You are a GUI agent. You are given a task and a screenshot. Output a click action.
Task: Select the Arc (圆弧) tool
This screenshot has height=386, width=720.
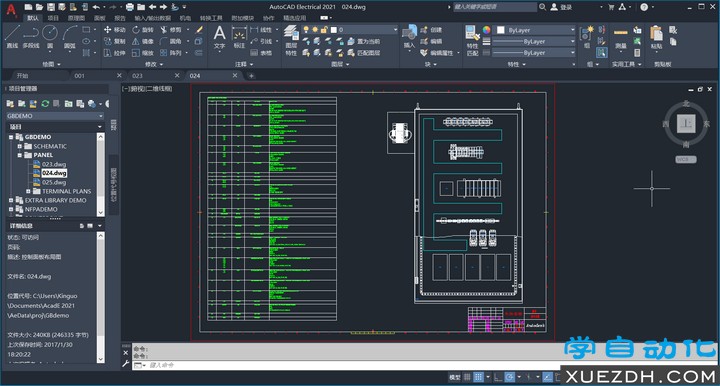[x=69, y=37]
